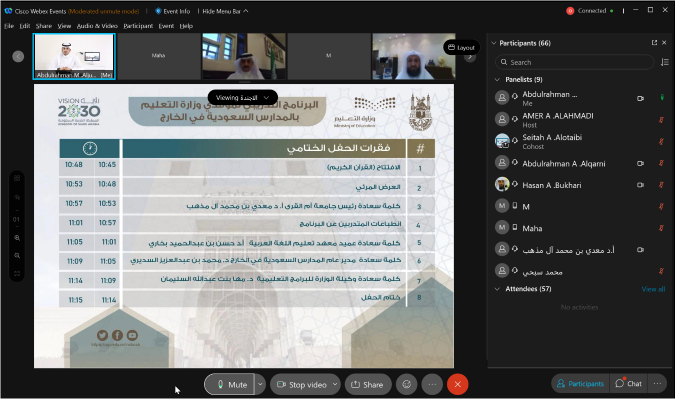Viewport: 675px width, 399px height.
Task: Click the camera icon beside Abdulrahman (Me)
Action: (640, 99)
